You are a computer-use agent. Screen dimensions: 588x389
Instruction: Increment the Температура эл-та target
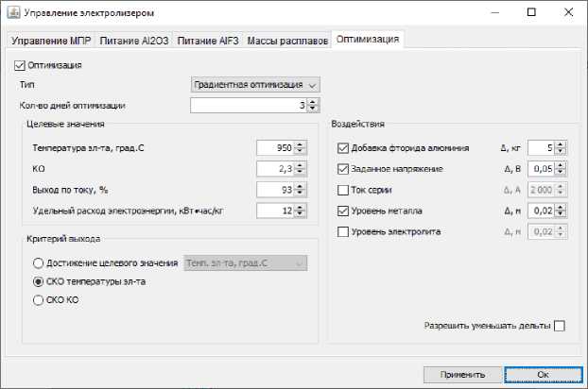300,144
